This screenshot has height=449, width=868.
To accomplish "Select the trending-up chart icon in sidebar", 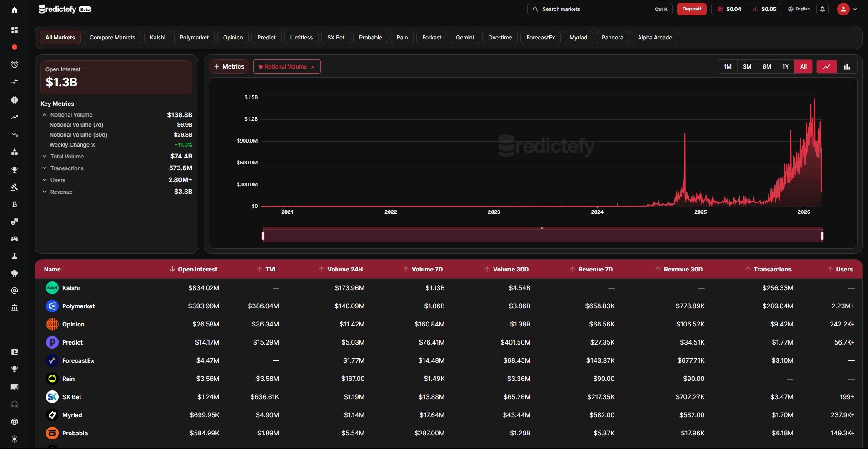I will pos(15,117).
